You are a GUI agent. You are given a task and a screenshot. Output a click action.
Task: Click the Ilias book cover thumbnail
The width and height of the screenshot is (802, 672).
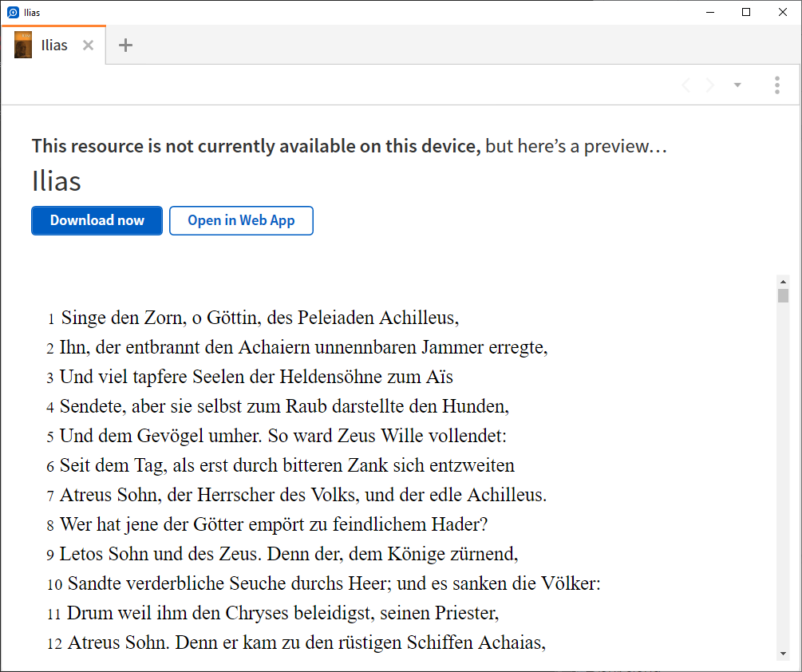point(23,45)
